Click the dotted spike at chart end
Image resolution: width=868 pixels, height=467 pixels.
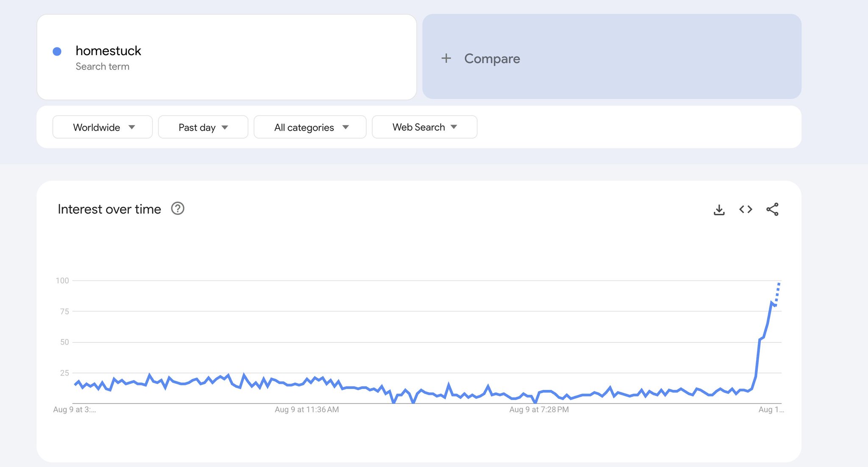(x=777, y=293)
